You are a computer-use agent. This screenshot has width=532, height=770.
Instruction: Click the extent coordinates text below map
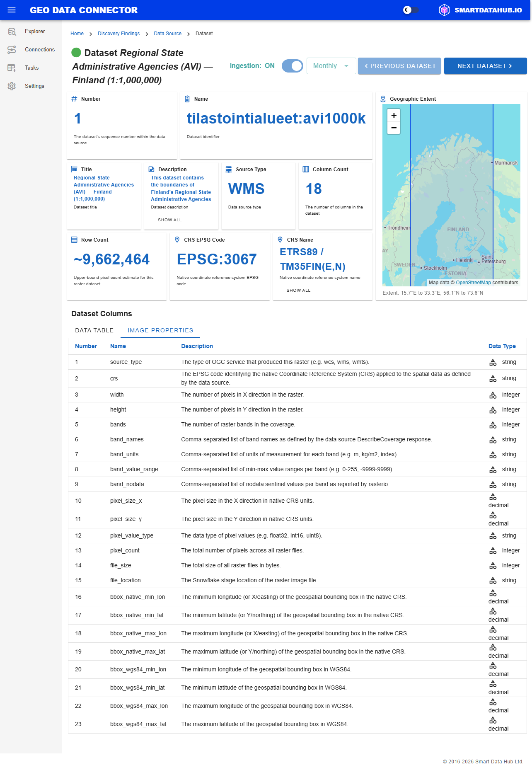pos(433,293)
